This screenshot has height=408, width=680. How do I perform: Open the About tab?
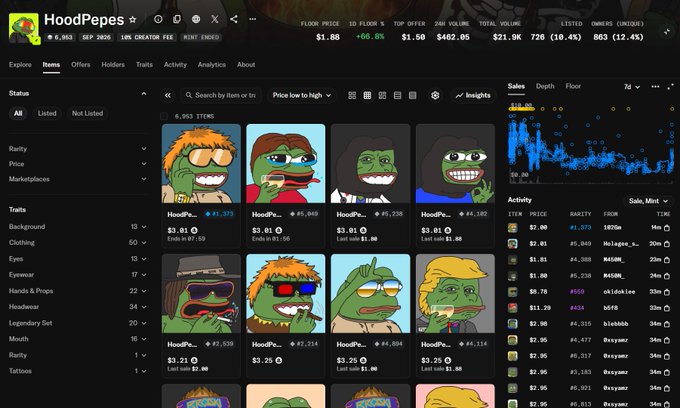point(246,65)
